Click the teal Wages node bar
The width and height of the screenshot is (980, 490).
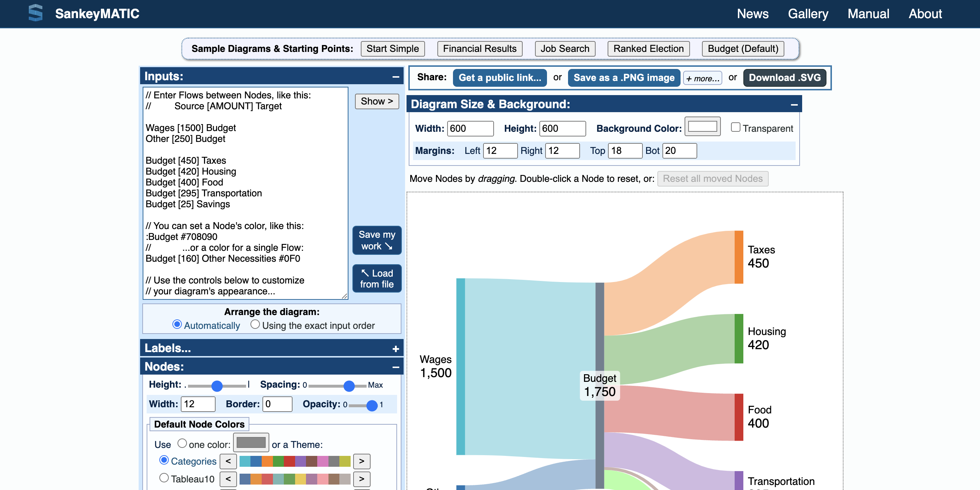460,367
